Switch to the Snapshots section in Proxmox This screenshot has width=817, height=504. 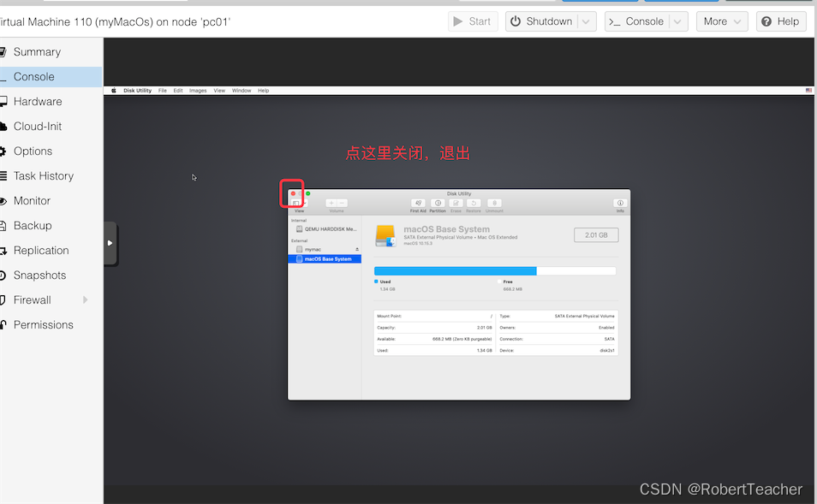[x=41, y=275]
